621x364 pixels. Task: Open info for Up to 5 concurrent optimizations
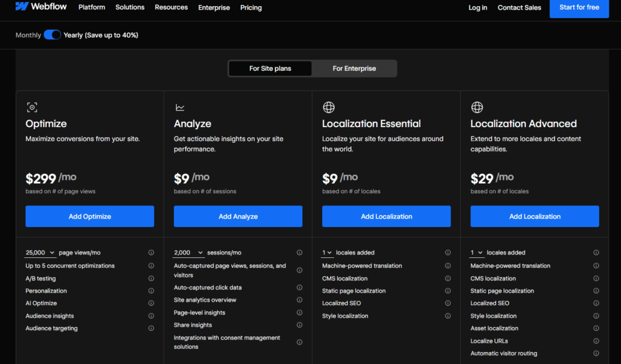tap(151, 265)
